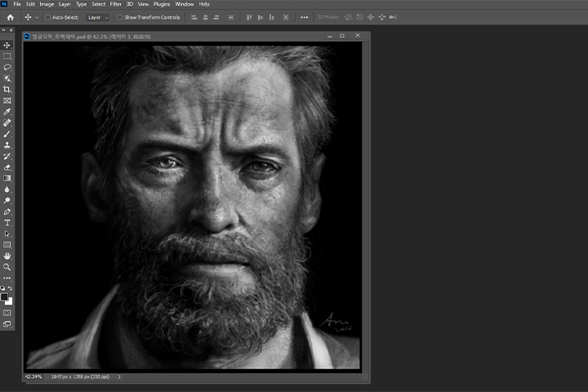Open the Auto-Select Layer dropdown

pyautogui.click(x=97, y=17)
